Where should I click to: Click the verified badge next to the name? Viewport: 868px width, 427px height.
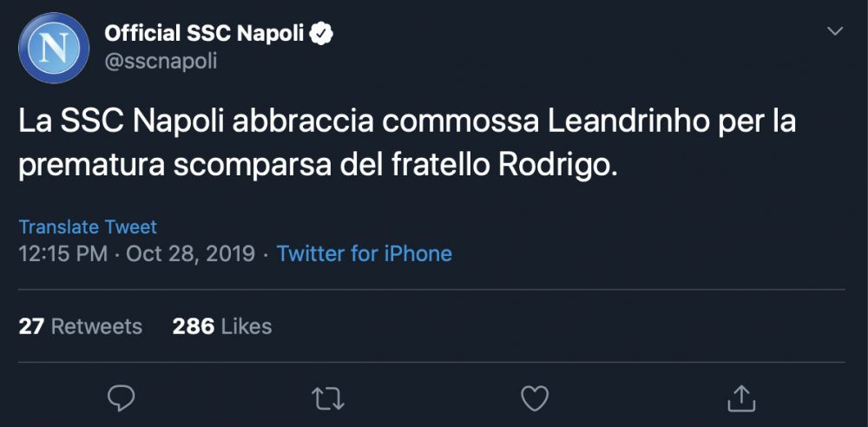click(323, 34)
